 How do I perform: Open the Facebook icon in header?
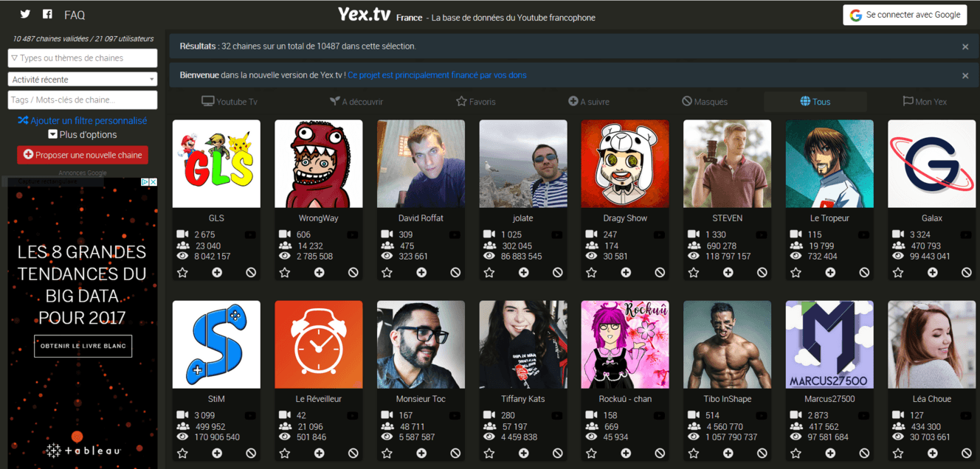pyautogui.click(x=47, y=14)
